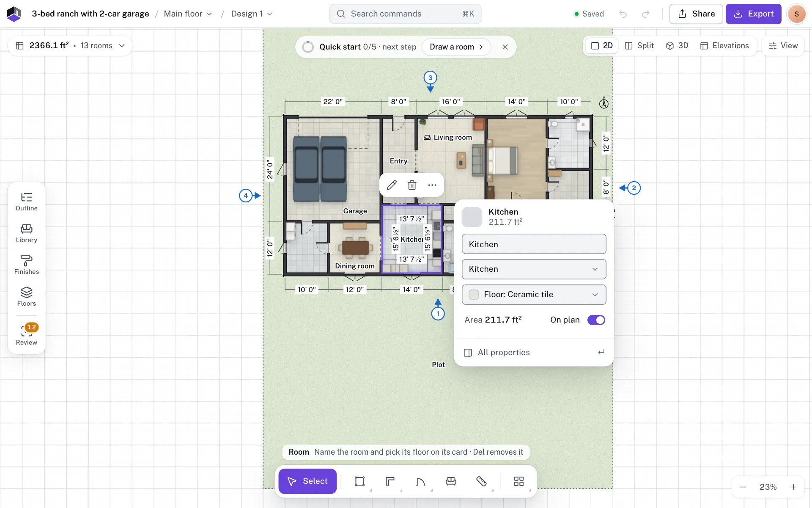The height and width of the screenshot is (508, 812).
Task: Switch to Split view
Action: click(x=639, y=46)
